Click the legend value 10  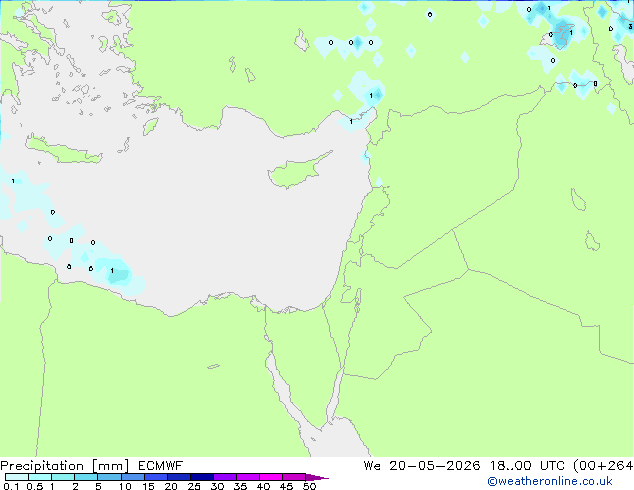(x=125, y=486)
